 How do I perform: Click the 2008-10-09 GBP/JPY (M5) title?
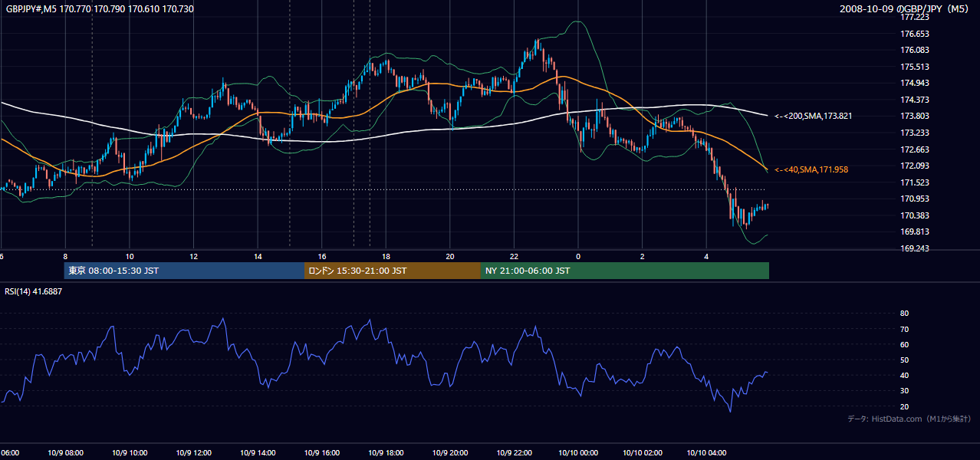[x=905, y=8]
